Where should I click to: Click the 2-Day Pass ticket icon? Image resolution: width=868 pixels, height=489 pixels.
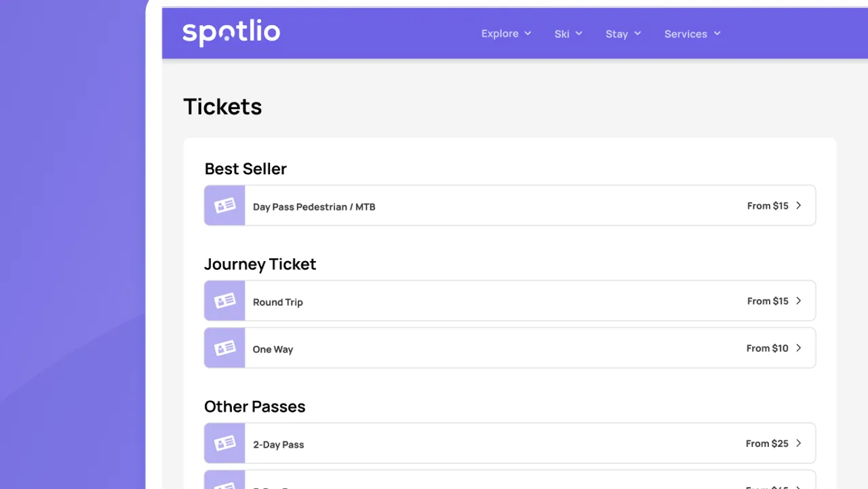224,444
